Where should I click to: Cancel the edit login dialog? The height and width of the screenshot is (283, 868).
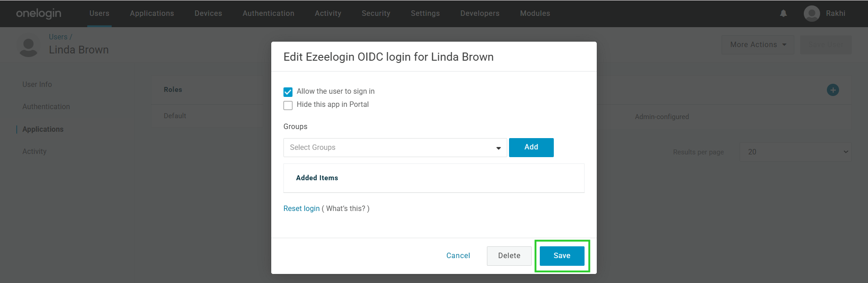click(x=458, y=256)
